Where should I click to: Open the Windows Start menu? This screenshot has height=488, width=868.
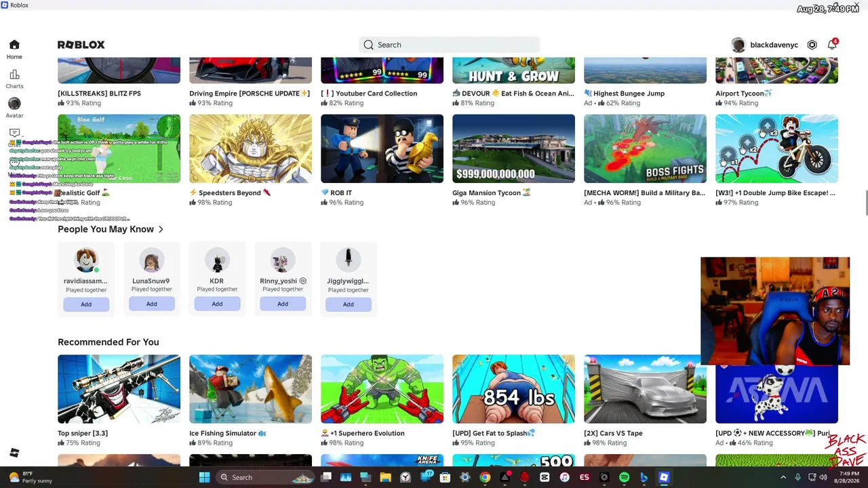click(x=204, y=478)
